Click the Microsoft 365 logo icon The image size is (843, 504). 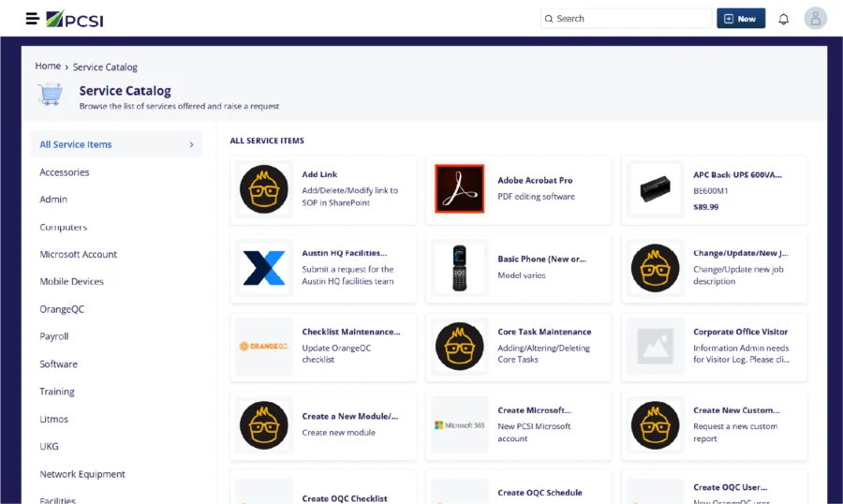(459, 425)
